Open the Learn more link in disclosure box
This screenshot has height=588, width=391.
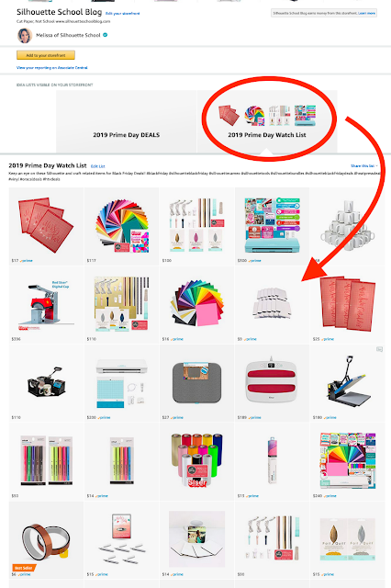tap(366, 13)
